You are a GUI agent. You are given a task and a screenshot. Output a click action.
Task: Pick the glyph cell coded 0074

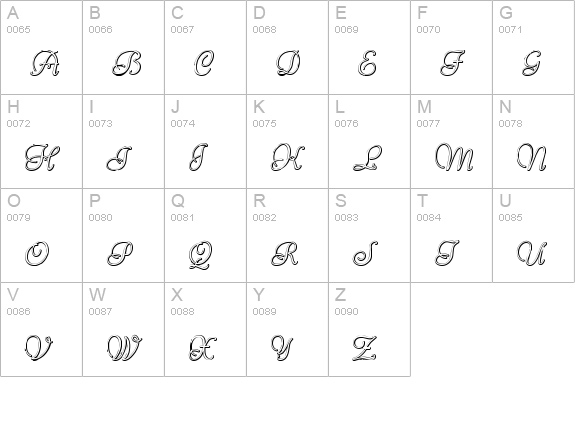(x=205, y=142)
